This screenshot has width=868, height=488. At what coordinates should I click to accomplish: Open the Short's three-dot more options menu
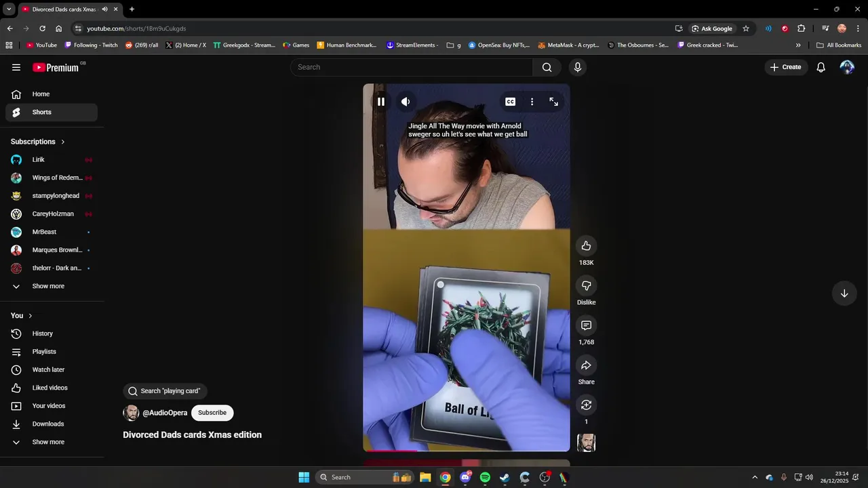tap(532, 102)
